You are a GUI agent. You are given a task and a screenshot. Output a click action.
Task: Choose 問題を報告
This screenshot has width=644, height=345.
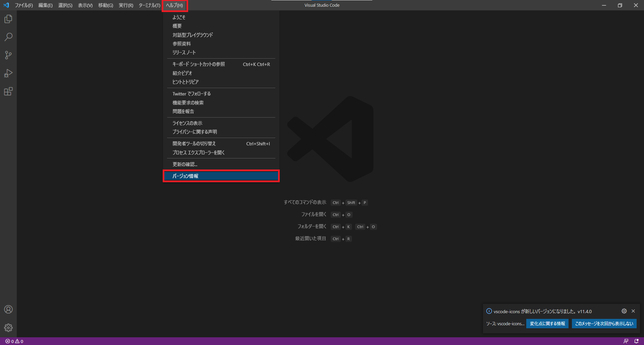pyautogui.click(x=221, y=112)
